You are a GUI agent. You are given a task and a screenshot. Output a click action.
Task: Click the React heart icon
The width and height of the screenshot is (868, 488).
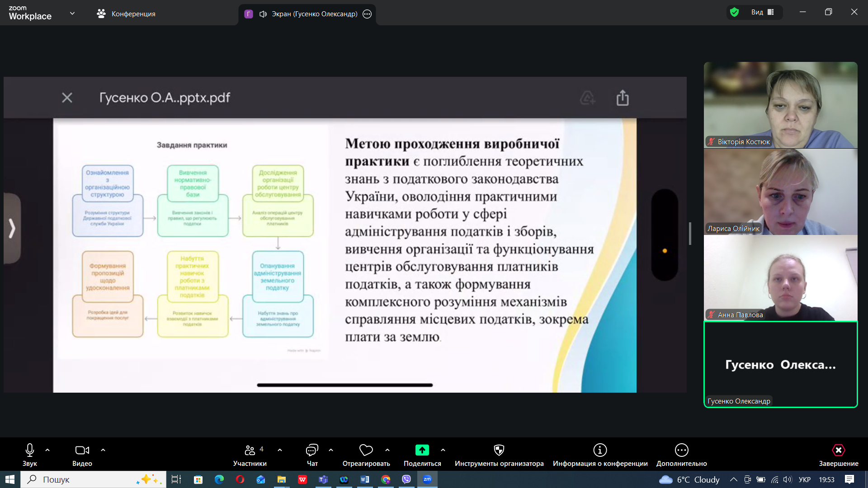(366, 450)
